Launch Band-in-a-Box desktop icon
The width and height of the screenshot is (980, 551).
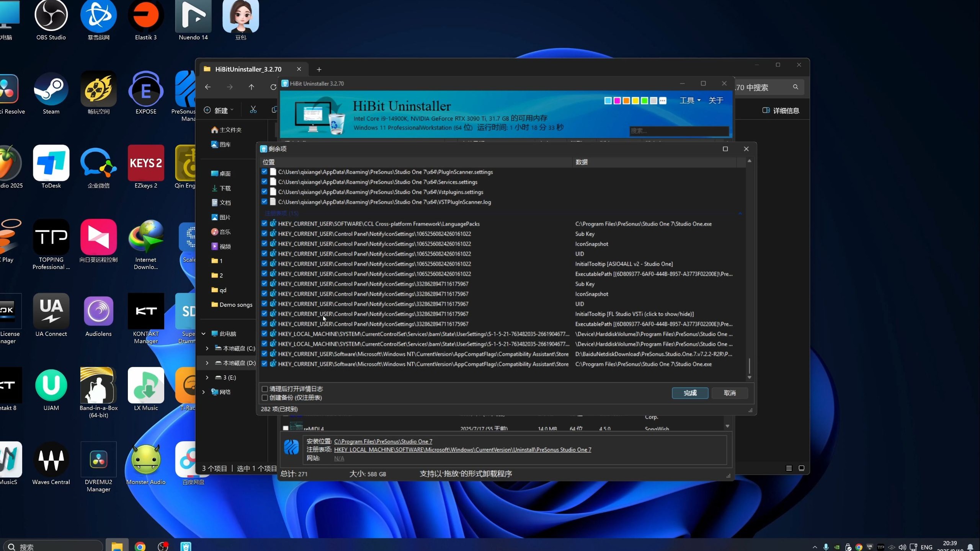click(x=98, y=393)
